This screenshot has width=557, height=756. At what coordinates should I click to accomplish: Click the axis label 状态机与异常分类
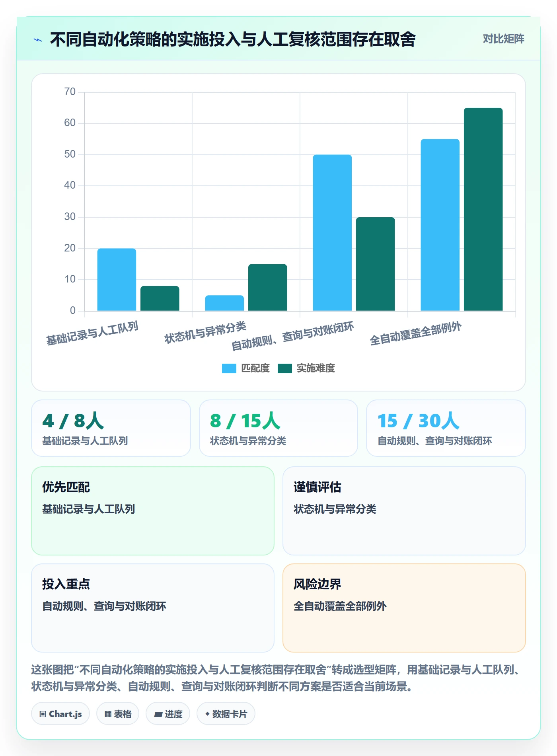pyautogui.click(x=205, y=333)
